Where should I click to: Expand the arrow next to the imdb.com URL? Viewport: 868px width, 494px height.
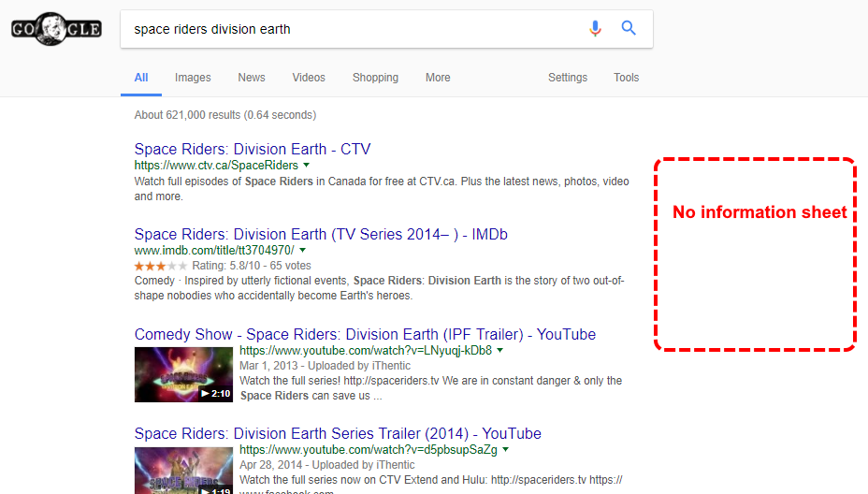pyautogui.click(x=302, y=251)
